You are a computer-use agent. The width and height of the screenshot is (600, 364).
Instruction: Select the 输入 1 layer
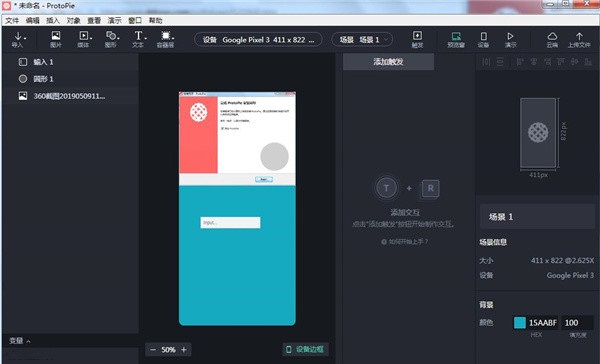(x=71, y=62)
